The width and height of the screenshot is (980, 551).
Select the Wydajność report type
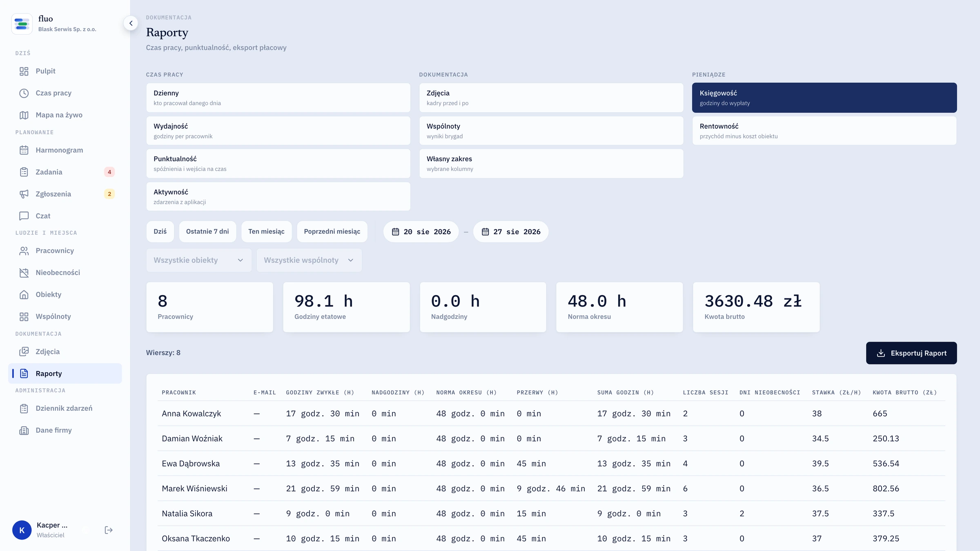tap(278, 131)
